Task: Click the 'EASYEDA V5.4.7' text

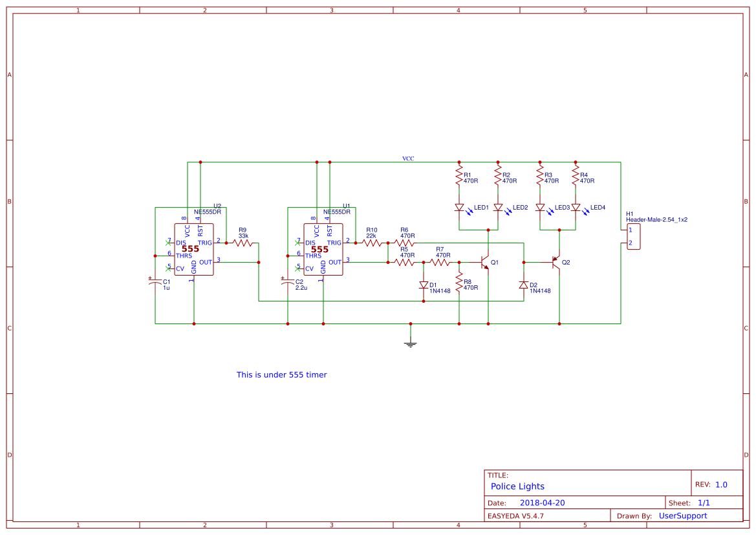Action: (515, 516)
